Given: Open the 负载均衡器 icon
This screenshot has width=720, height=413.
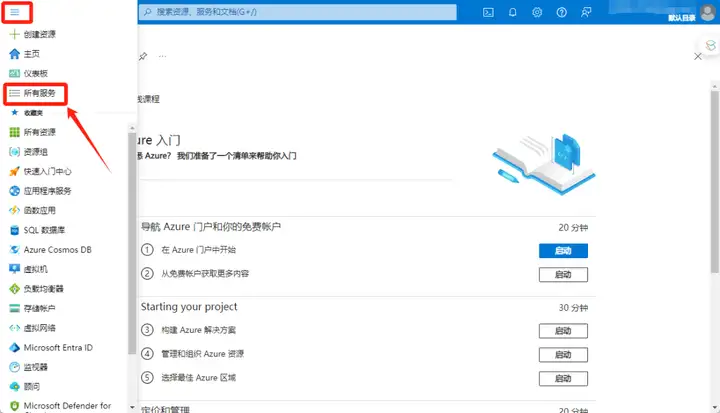Looking at the screenshot, I should pyautogui.click(x=15, y=289).
